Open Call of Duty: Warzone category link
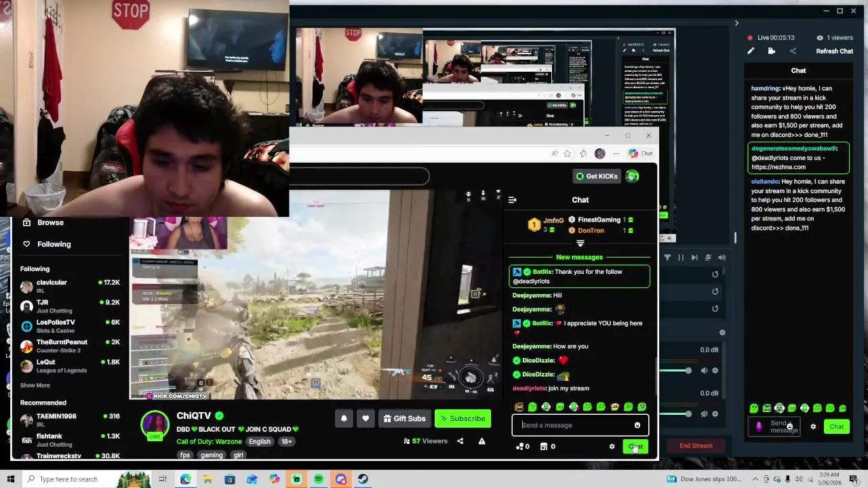Viewport: 868px width, 488px height. click(209, 441)
